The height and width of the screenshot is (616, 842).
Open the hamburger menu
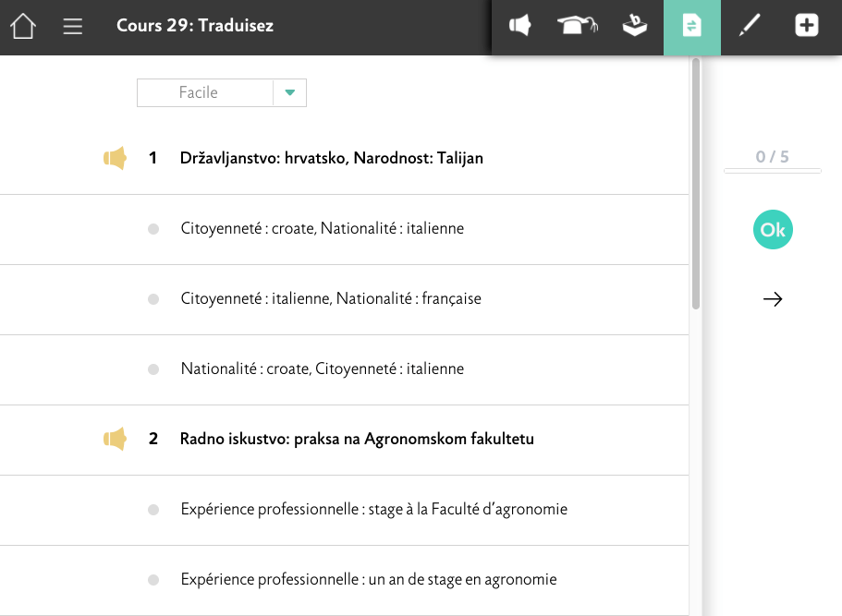tap(73, 27)
